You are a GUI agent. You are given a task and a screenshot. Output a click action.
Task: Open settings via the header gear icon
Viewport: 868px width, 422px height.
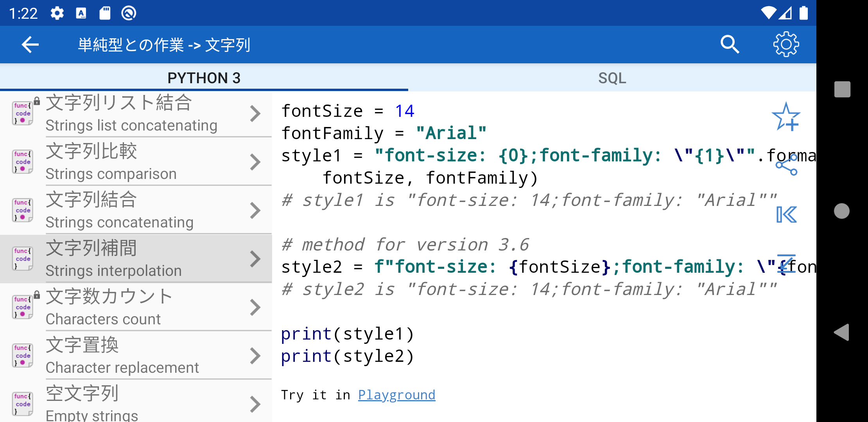[786, 45]
